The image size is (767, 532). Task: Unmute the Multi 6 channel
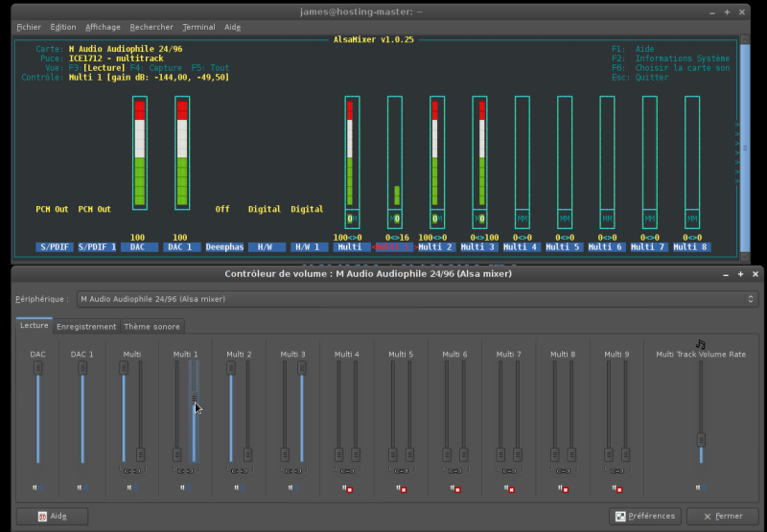(455, 489)
